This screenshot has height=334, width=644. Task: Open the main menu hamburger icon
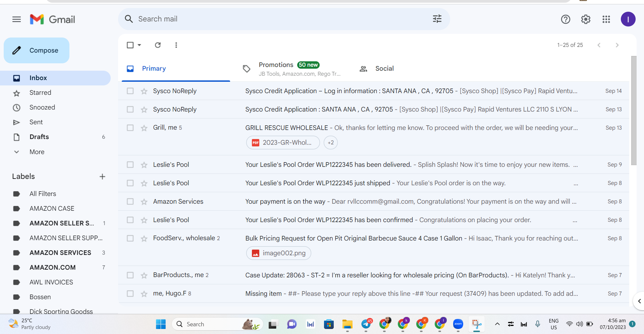(x=16, y=19)
